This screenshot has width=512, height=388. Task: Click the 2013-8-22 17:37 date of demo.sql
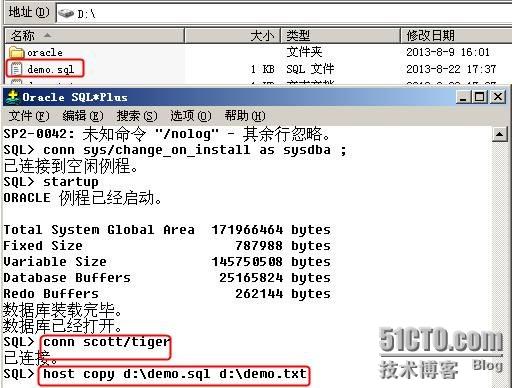click(451, 69)
